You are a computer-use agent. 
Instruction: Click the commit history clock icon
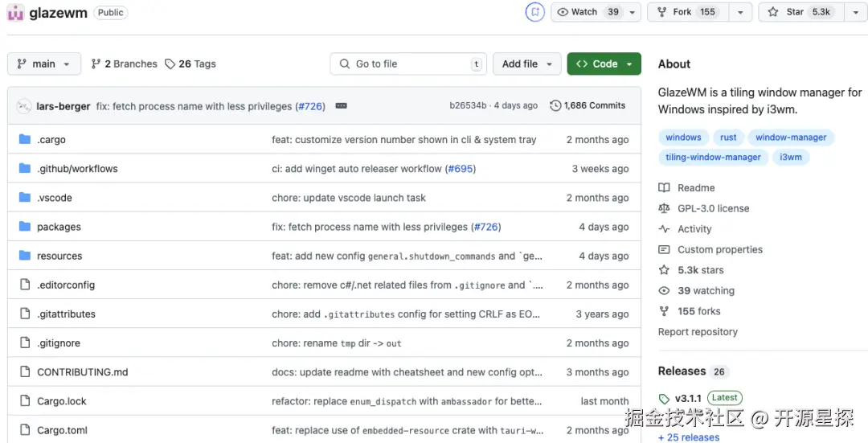coord(555,106)
